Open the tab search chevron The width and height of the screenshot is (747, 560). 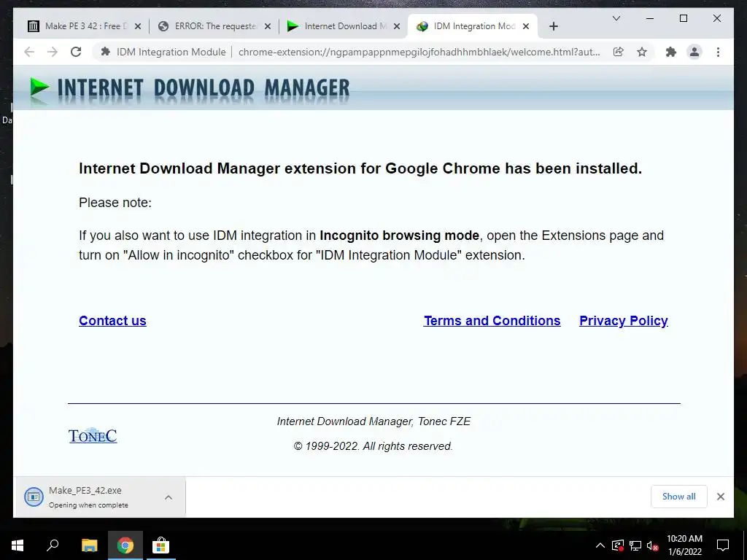pos(616,18)
